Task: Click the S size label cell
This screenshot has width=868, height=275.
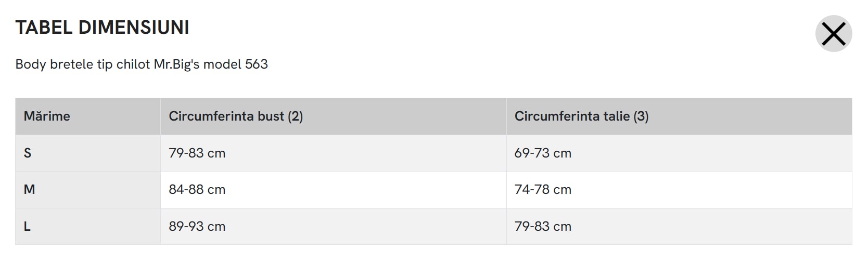Action: pos(28,153)
